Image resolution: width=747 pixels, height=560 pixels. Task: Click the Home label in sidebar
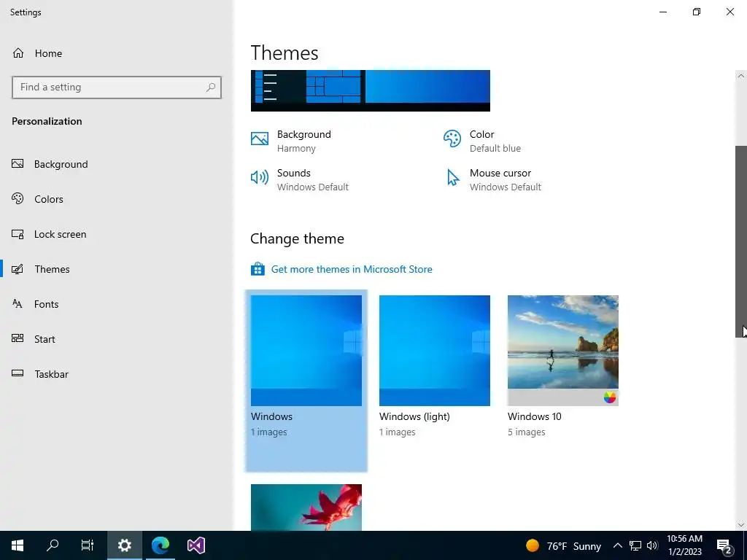coord(48,53)
